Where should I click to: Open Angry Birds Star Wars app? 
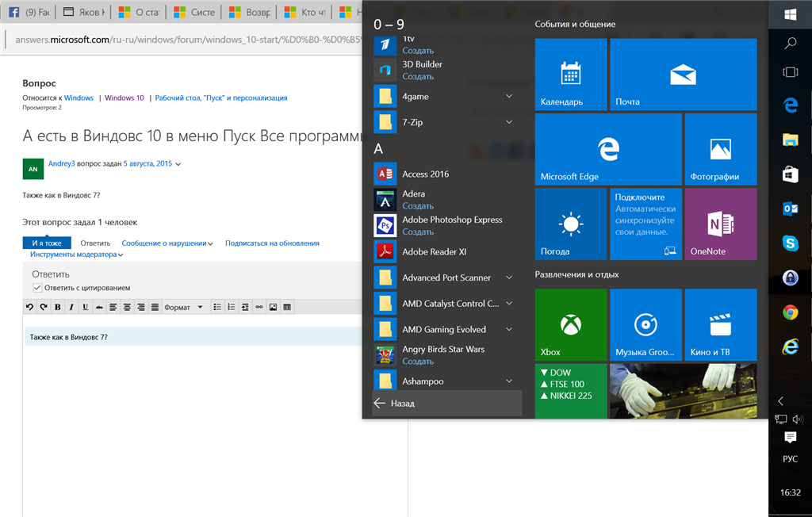[x=446, y=355]
